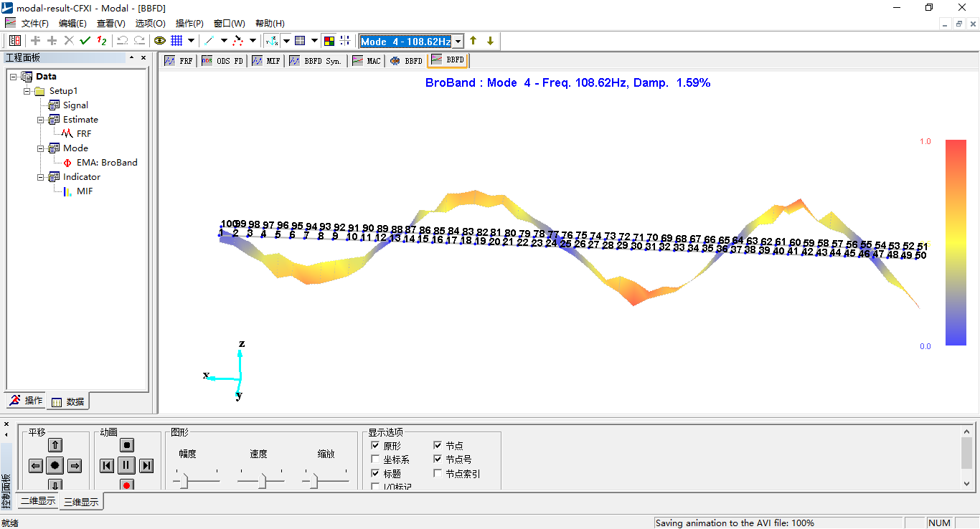The image size is (980, 529).
Task: Pan view right with the right arrow
Action: (x=75, y=466)
